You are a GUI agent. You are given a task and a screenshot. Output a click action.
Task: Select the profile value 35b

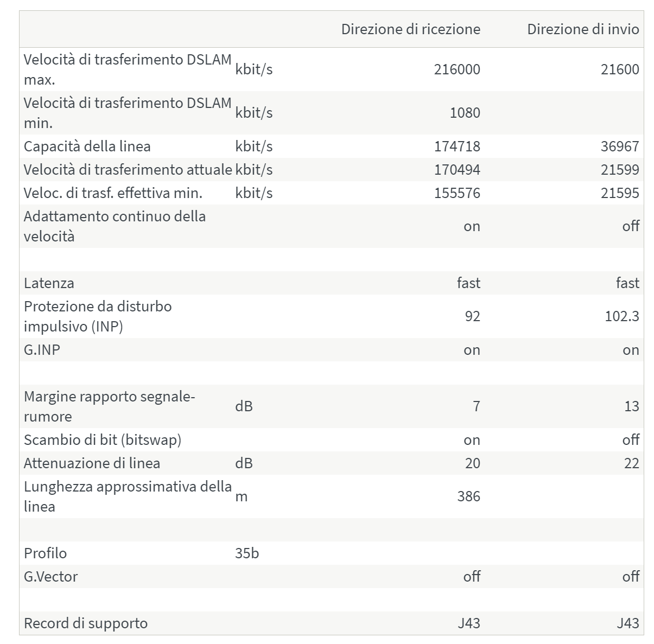(x=247, y=553)
